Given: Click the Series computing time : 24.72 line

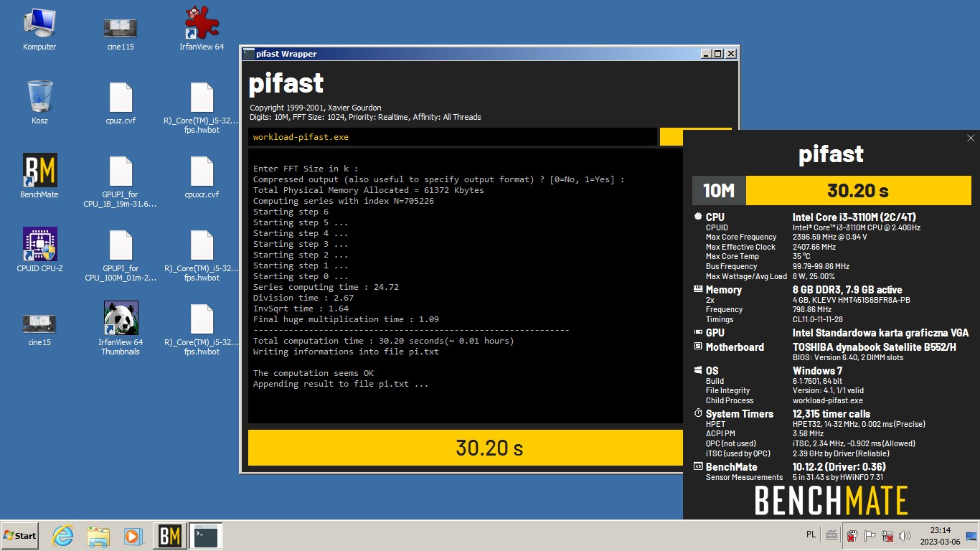Looking at the screenshot, I should pyautogui.click(x=326, y=287).
